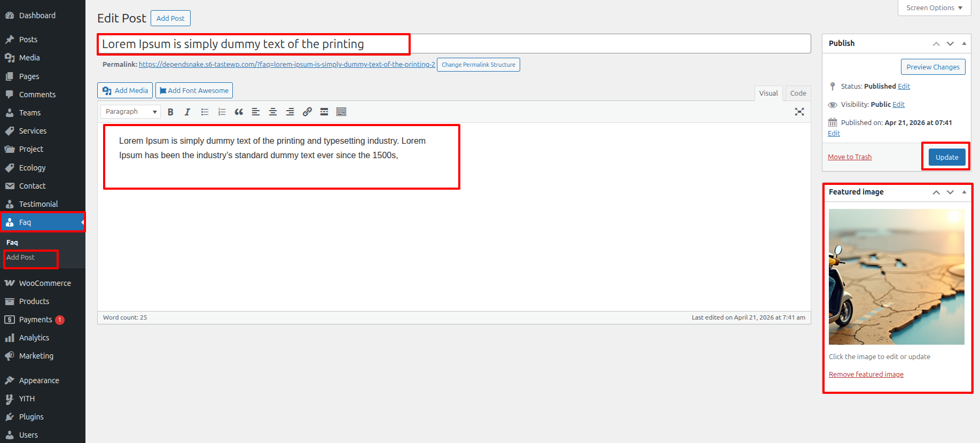Click the Update button
The height and width of the screenshot is (443, 980).
tap(946, 157)
